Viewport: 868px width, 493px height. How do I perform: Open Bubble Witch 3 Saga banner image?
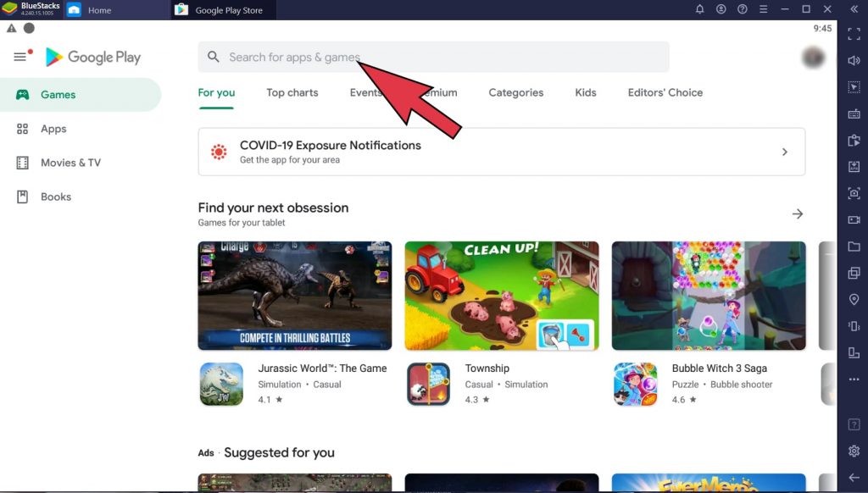pos(709,296)
